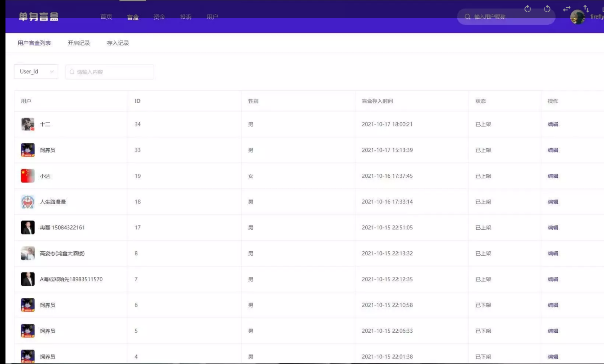Click the firefly profile avatar

click(x=577, y=17)
